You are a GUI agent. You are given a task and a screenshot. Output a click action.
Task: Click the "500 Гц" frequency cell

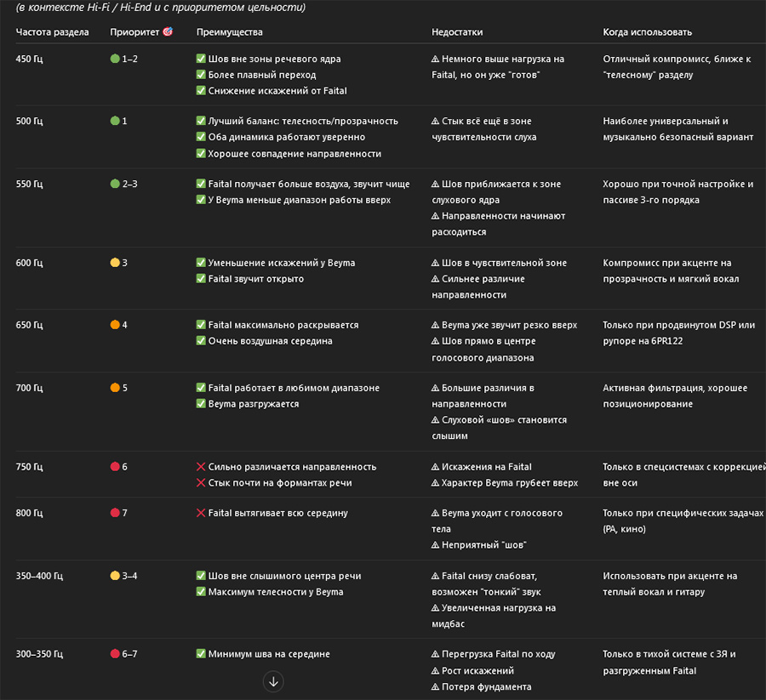click(x=30, y=121)
